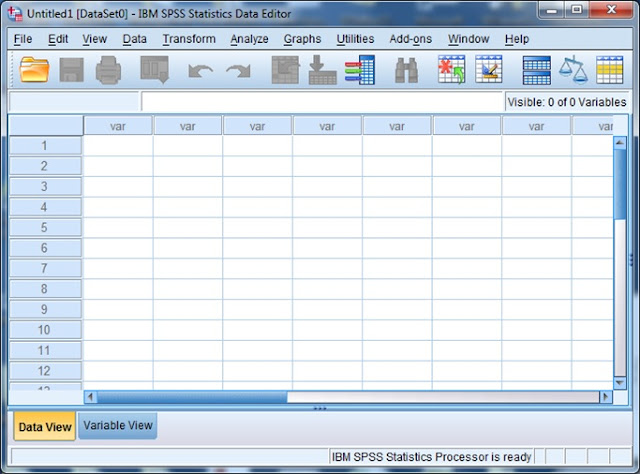Click the Split file icon
The width and height of the screenshot is (640, 474).
point(536,70)
